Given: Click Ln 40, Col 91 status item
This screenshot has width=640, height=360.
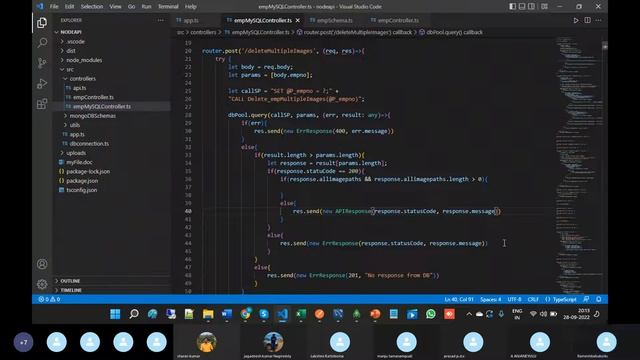Looking at the screenshot, I should tap(459, 299).
